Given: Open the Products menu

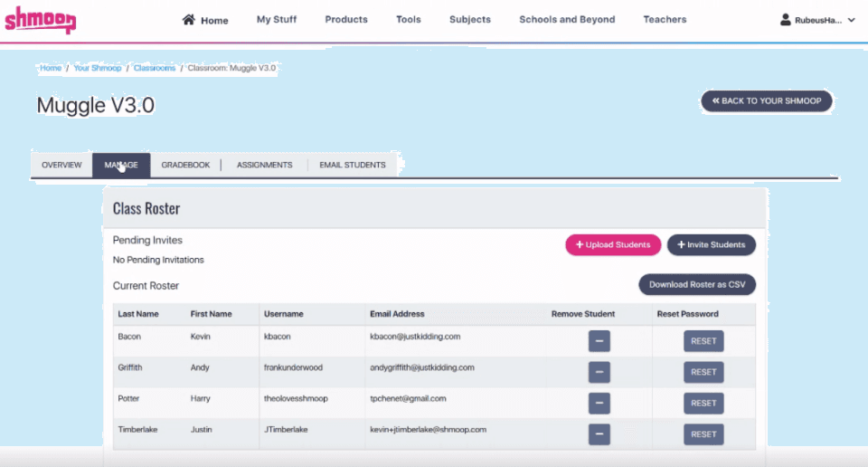Looking at the screenshot, I should [x=346, y=19].
